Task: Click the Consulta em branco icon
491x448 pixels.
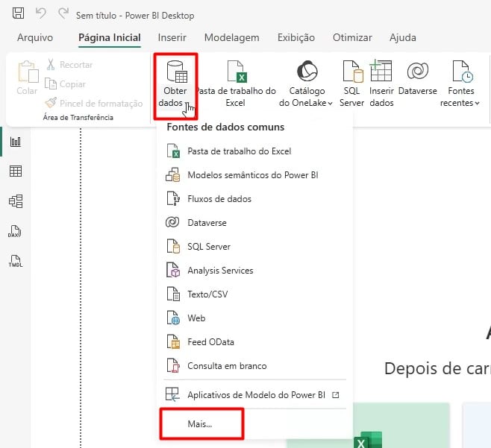Action: pyautogui.click(x=173, y=365)
